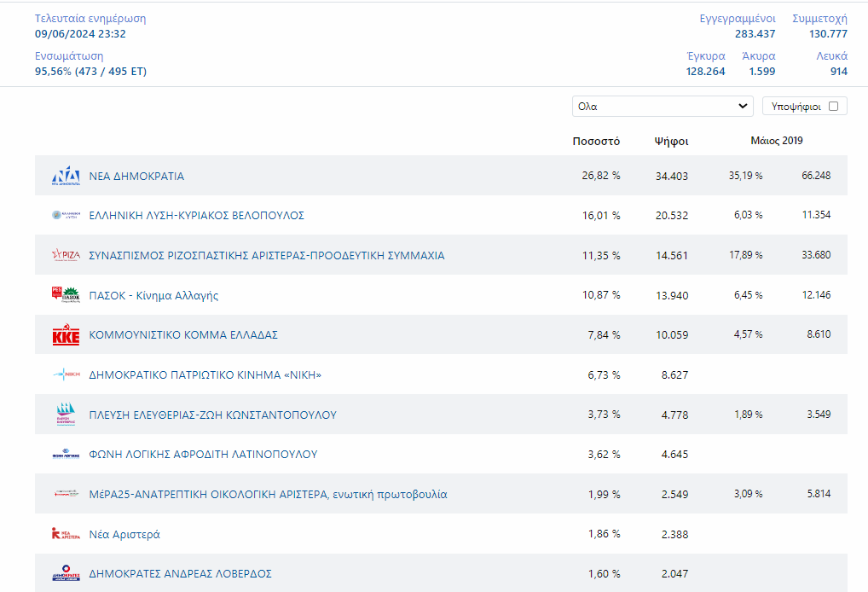Click the Elliniki Lysi party logo
868x592 pixels.
(66, 215)
